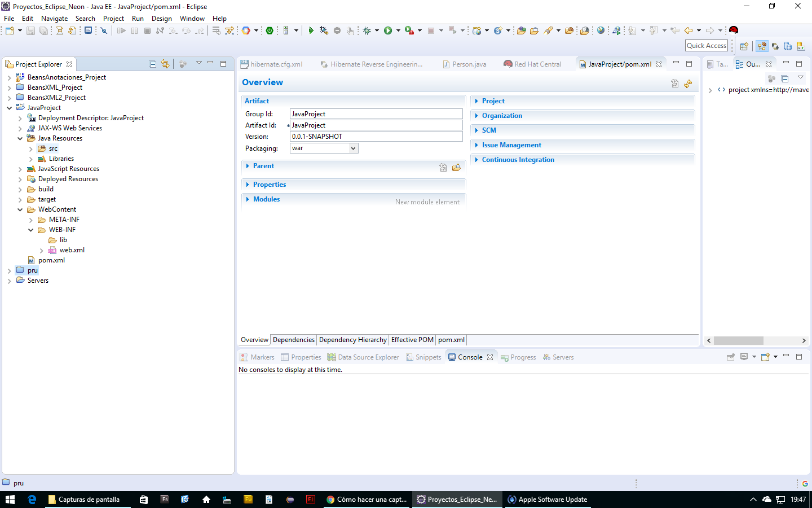Click the Run green circle icon
The height and width of the screenshot is (508, 812).
388,30
